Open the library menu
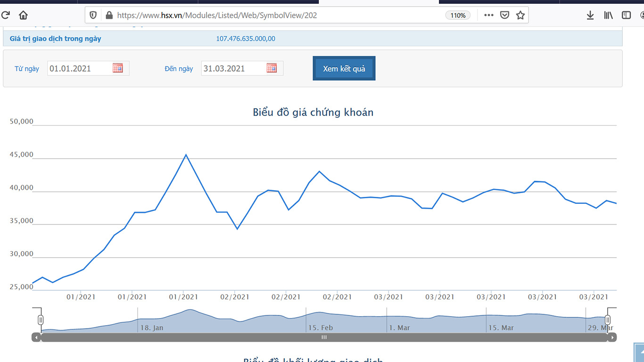644x362 pixels. point(608,15)
